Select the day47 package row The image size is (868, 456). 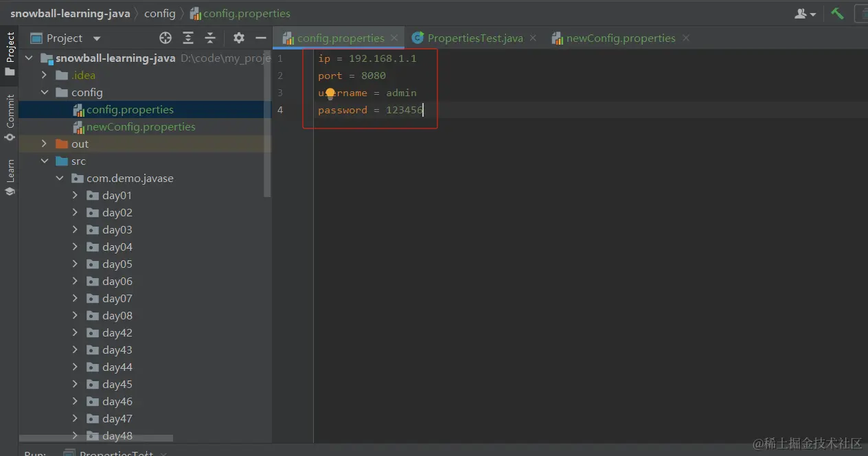click(145, 419)
